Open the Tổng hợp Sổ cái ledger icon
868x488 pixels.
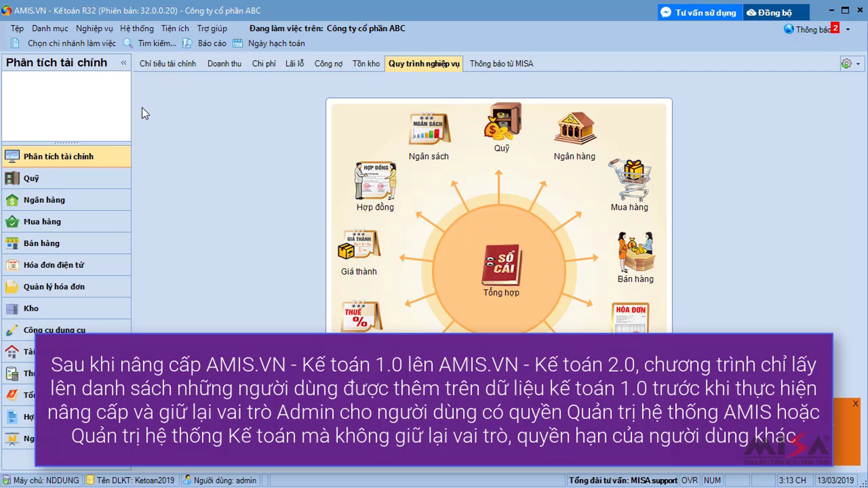[502, 265]
